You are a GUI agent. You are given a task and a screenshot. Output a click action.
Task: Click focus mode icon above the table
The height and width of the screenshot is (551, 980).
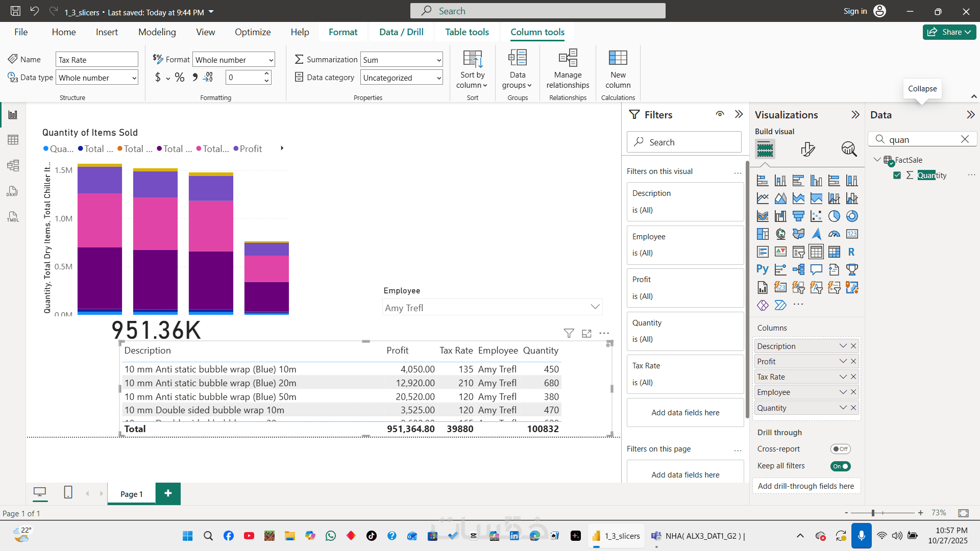(x=586, y=333)
